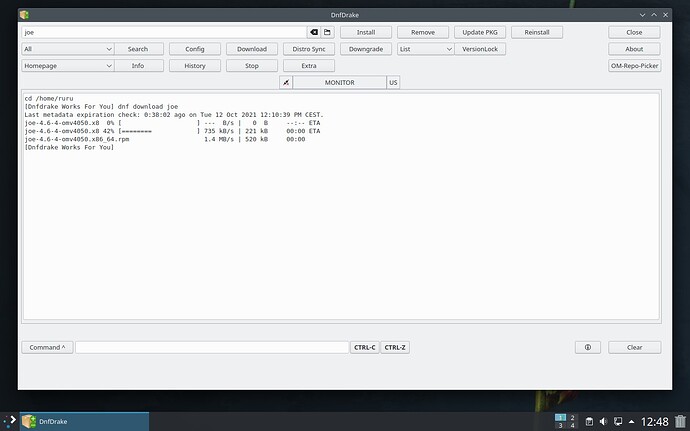Open the trash icon in the panel

680,422
